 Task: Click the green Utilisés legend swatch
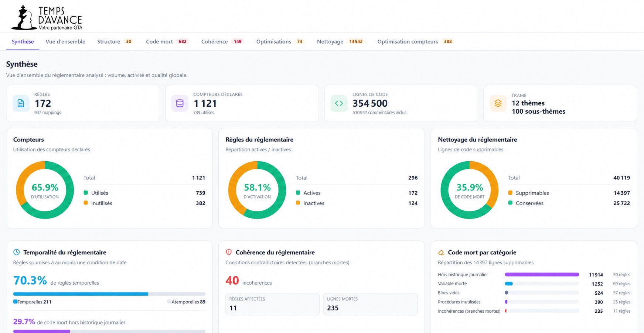pos(86,193)
